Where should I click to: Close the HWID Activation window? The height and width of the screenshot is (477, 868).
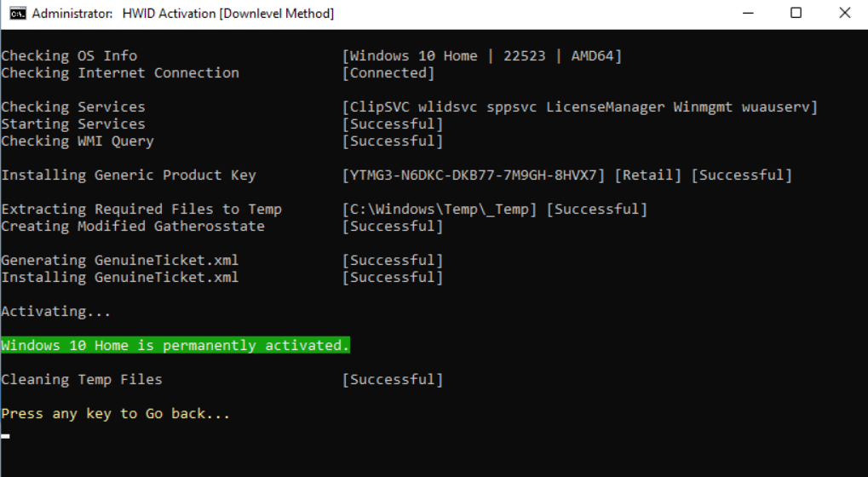click(844, 14)
